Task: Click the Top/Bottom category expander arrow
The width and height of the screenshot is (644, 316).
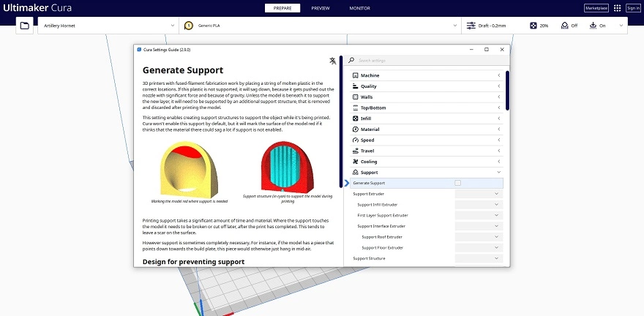Action: pos(498,108)
